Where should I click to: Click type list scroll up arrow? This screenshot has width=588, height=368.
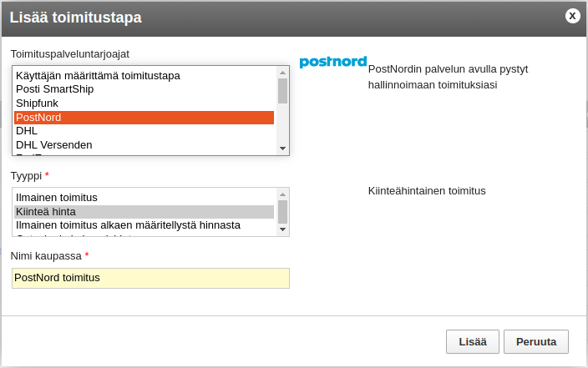pos(283,194)
